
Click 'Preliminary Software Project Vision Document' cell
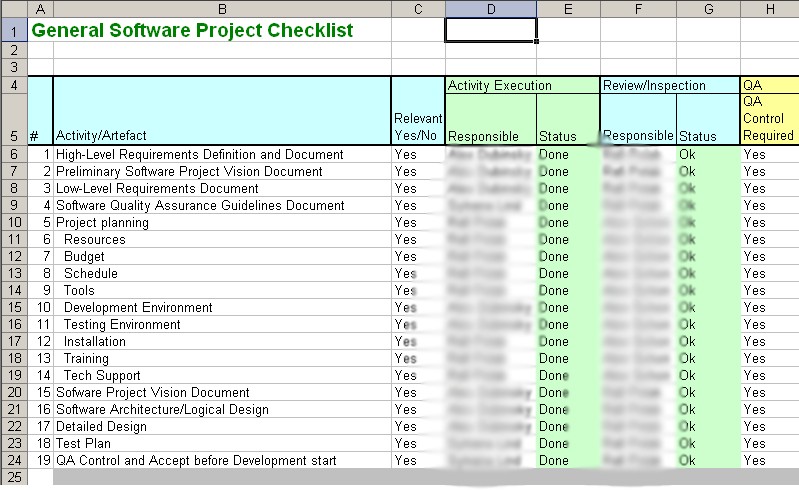[x=222, y=171]
